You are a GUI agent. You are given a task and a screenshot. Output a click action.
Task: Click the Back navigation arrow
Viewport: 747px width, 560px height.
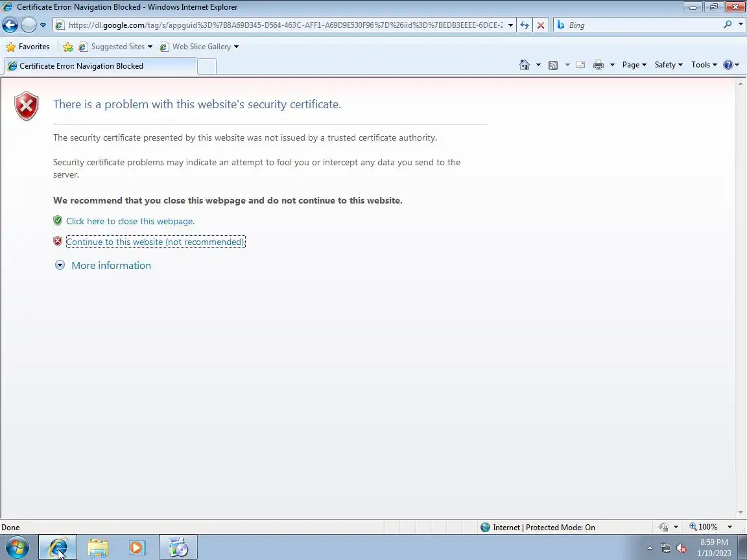pos(10,25)
